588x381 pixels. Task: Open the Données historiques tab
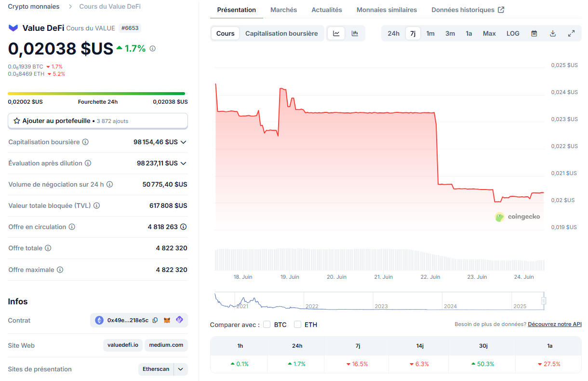[468, 10]
